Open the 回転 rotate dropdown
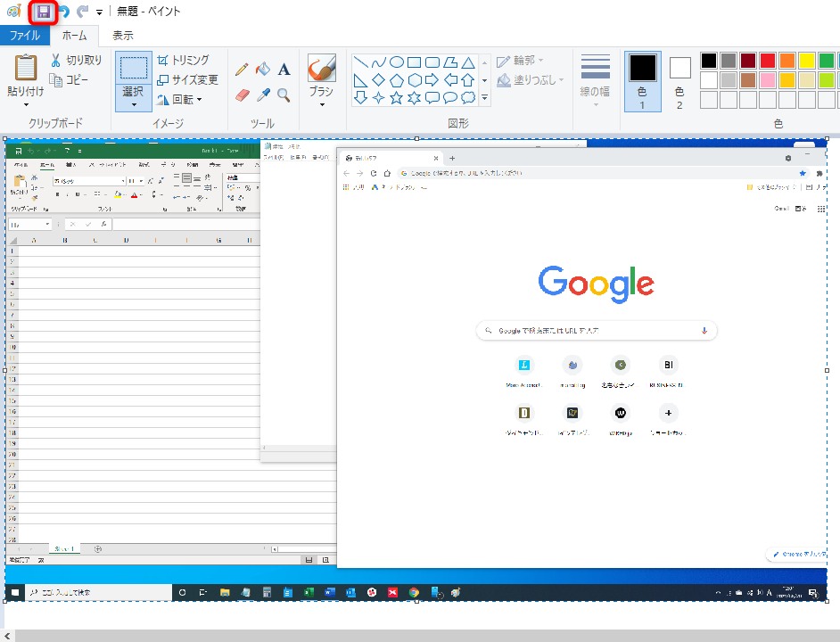The height and width of the screenshot is (642, 840). (179, 100)
